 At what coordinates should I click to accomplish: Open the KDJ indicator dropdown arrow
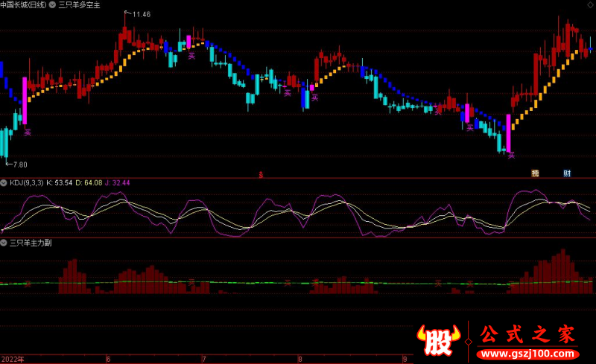4,183
